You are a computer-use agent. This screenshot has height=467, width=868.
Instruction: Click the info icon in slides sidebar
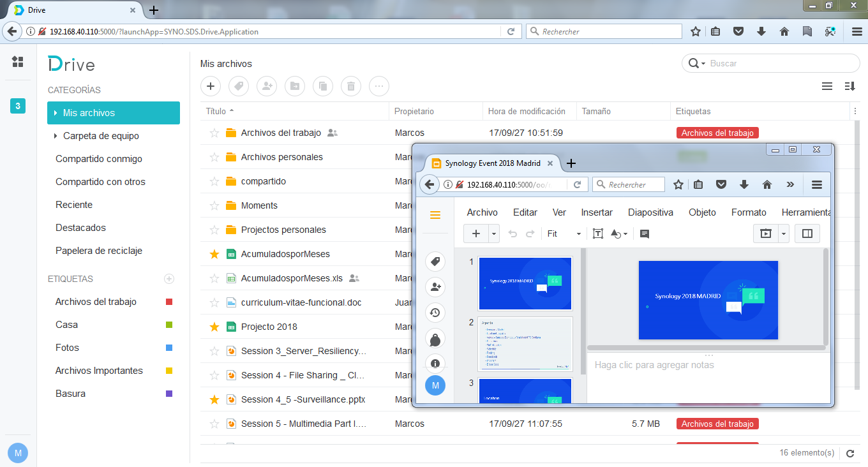(435, 364)
